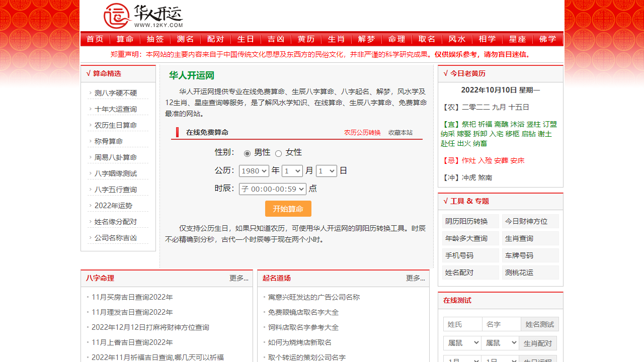Open the birth month dropdown

coord(292,171)
